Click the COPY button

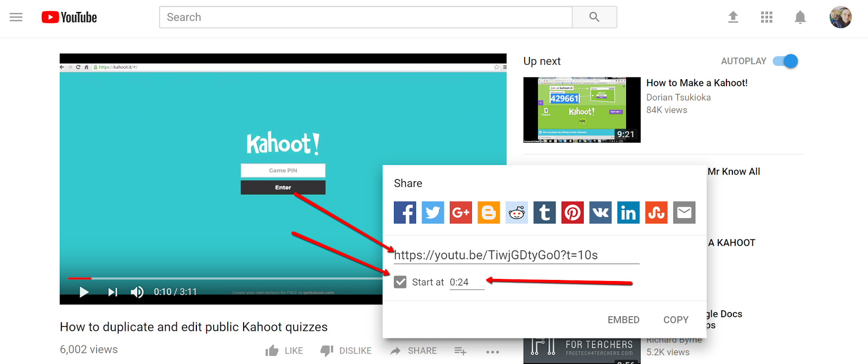tap(676, 320)
